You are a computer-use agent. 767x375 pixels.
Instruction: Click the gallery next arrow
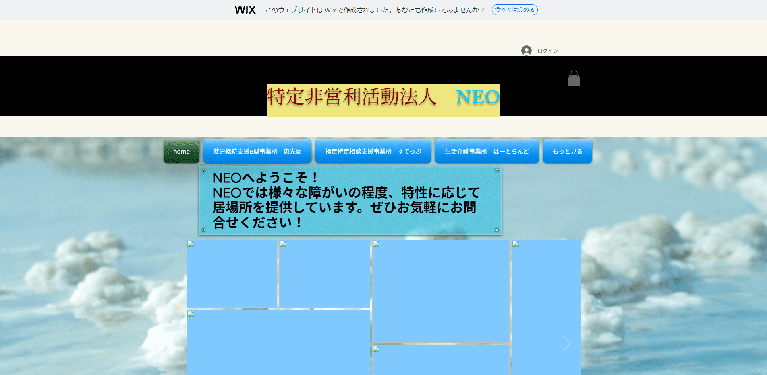pyautogui.click(x=567, y=343)
